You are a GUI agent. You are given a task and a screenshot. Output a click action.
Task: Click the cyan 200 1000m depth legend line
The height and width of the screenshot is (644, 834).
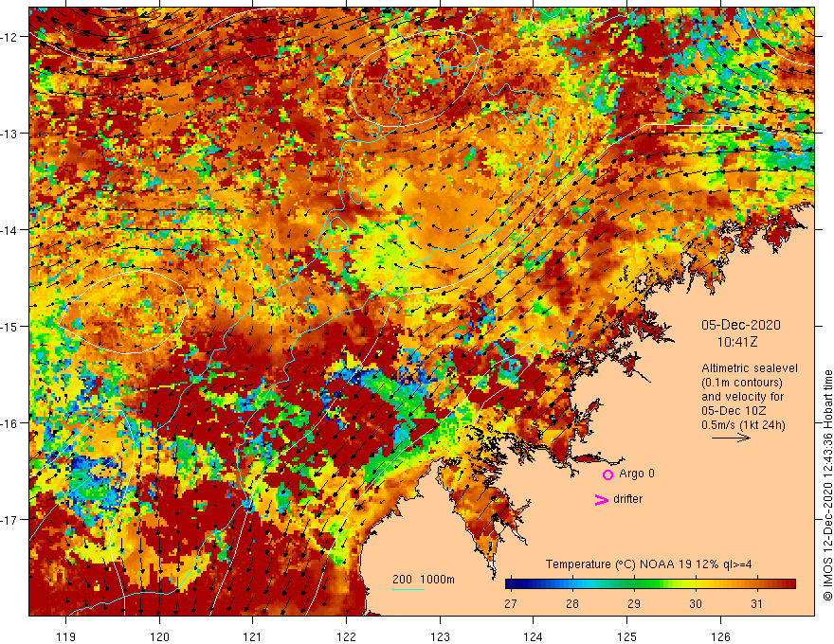coord(408,590)
